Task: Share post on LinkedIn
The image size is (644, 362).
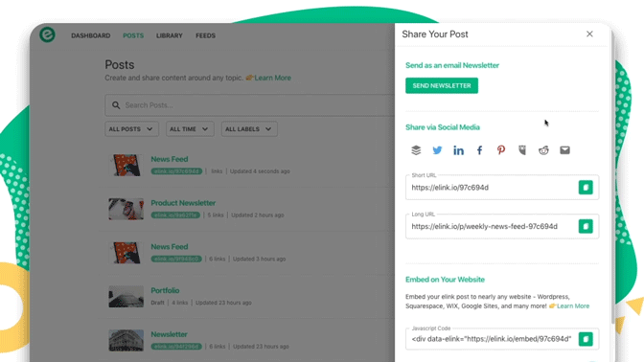Action: pos(458,150)
